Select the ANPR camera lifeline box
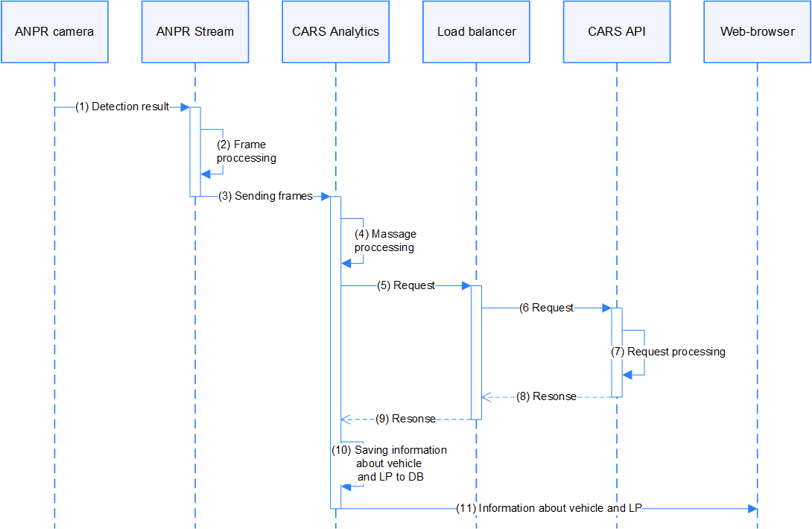812x529 pixels. coord(54,31)
